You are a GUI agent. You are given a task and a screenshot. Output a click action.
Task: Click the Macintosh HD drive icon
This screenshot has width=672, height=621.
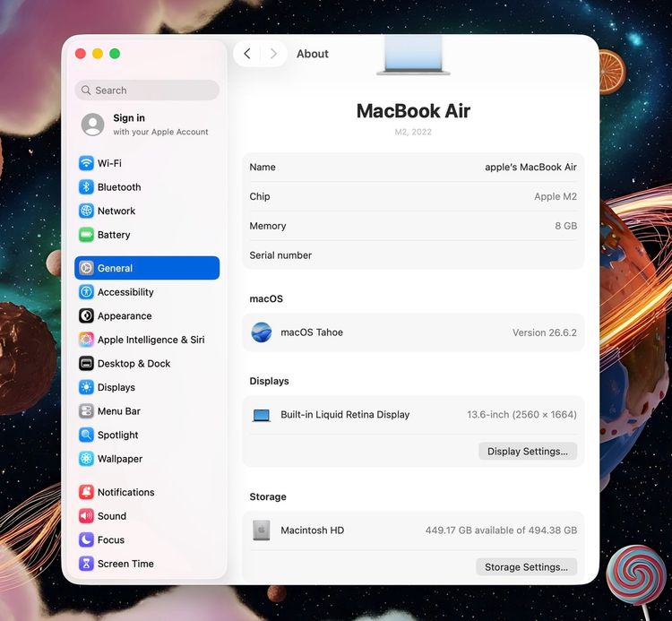point(262,530)
